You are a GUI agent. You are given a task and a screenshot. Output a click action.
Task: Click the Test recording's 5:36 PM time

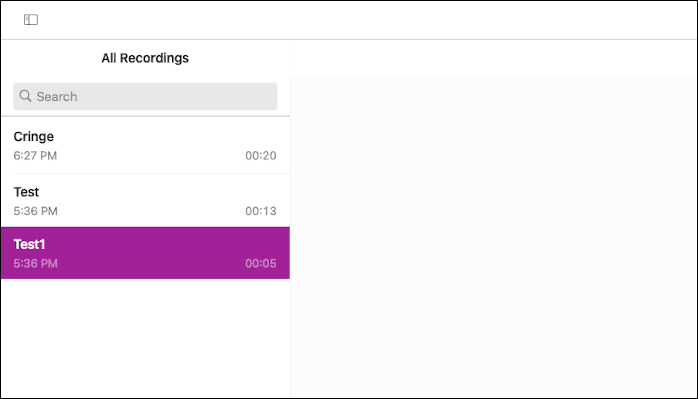point(36,211)
